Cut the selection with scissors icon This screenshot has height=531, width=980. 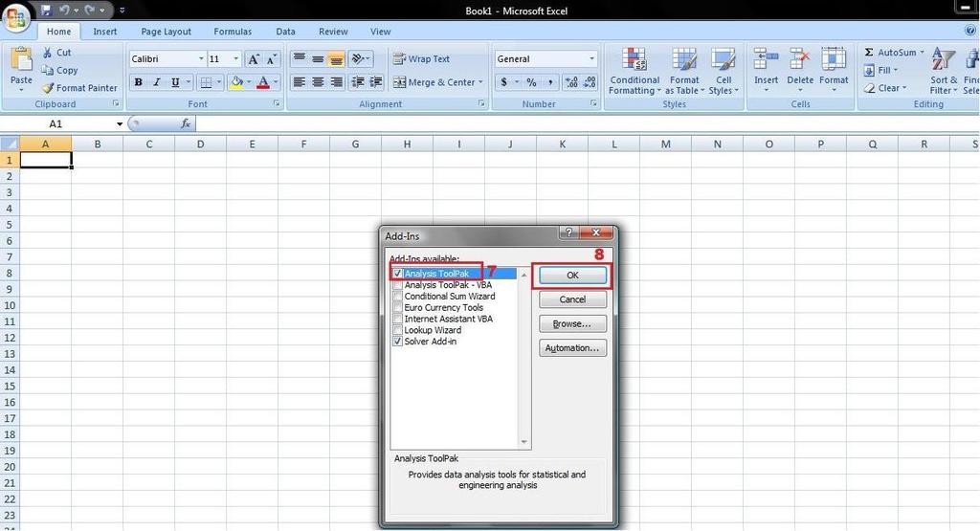48,53
